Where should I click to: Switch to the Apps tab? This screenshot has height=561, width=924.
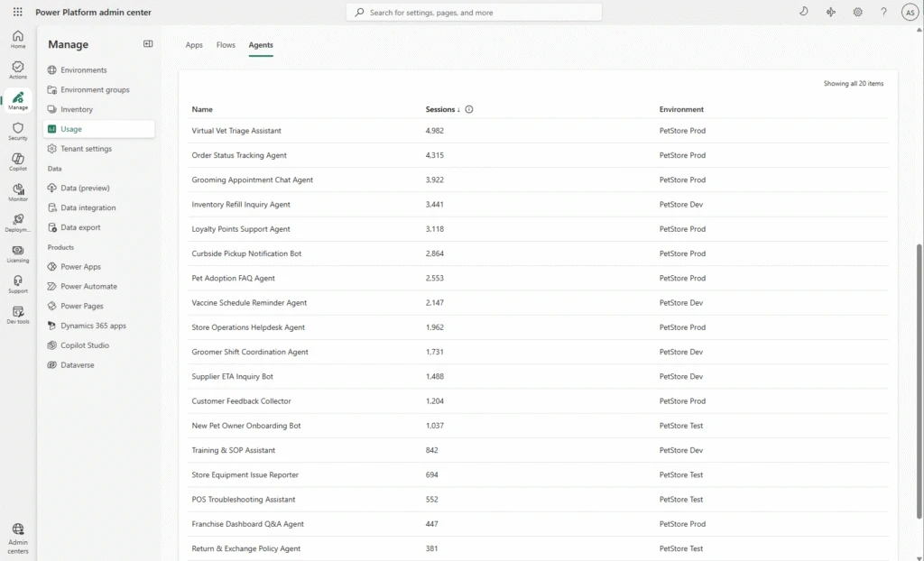coord(193,44)
